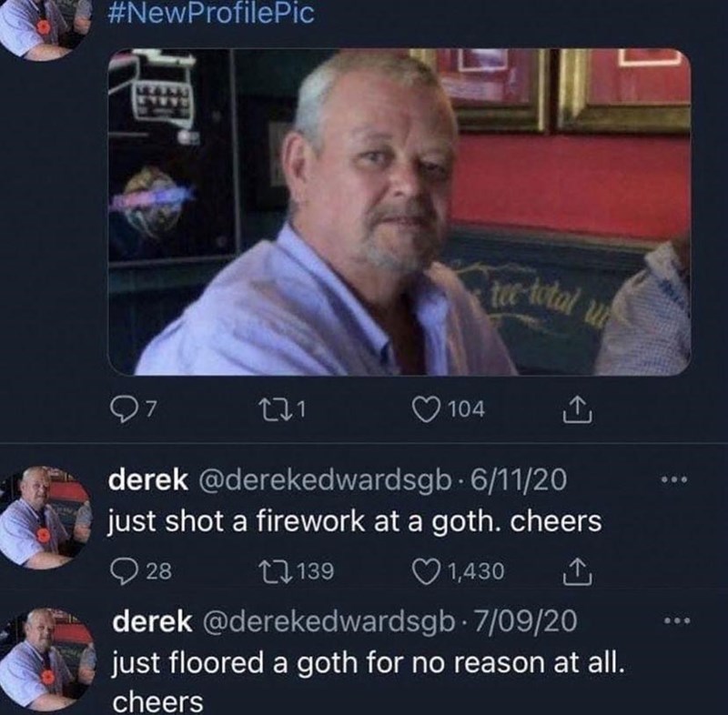
Task: Share the firework at a goth tweet
Action: 577,571
